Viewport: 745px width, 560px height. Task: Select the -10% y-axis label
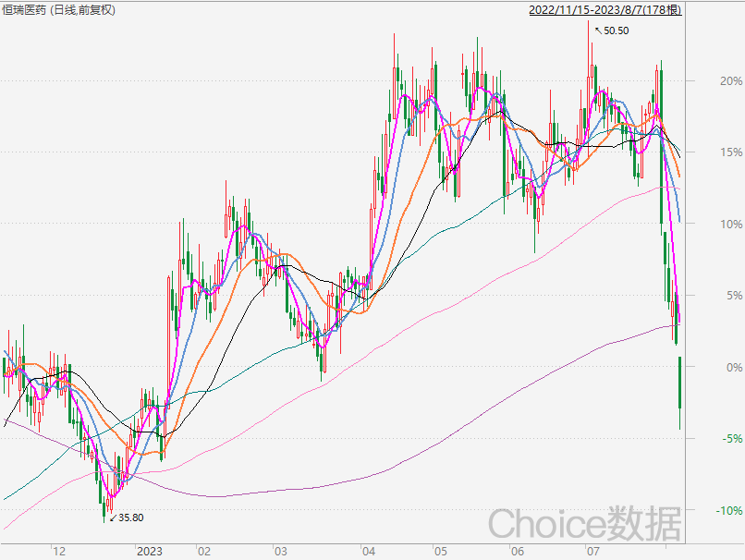(729, 511)
